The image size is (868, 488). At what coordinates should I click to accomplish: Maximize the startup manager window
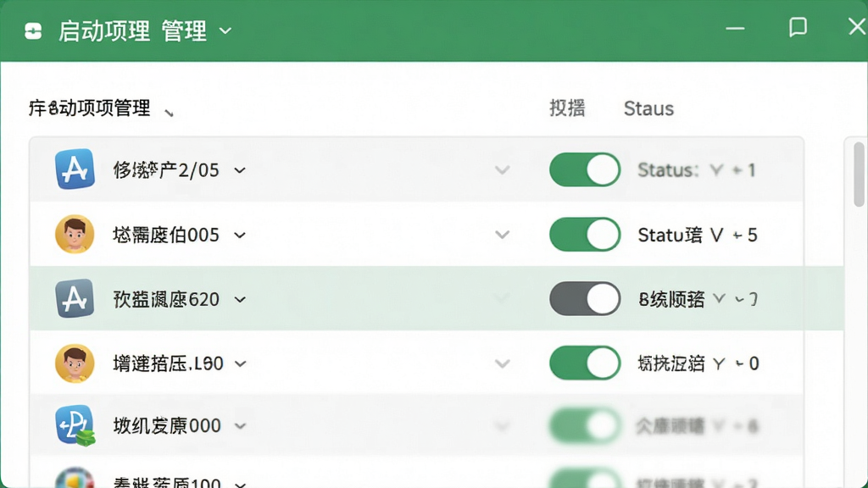pyautogui.click(x=798, y=26)
